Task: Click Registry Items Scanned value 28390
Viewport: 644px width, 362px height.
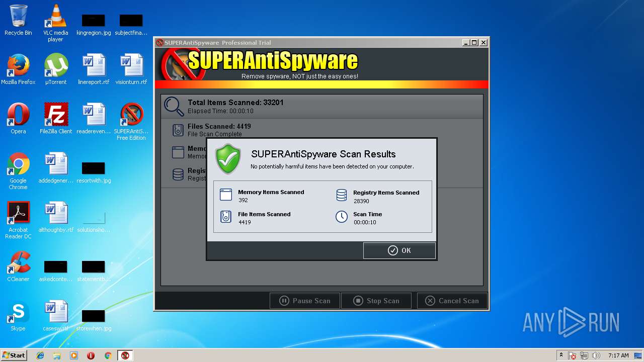Action: coord(361,201)
